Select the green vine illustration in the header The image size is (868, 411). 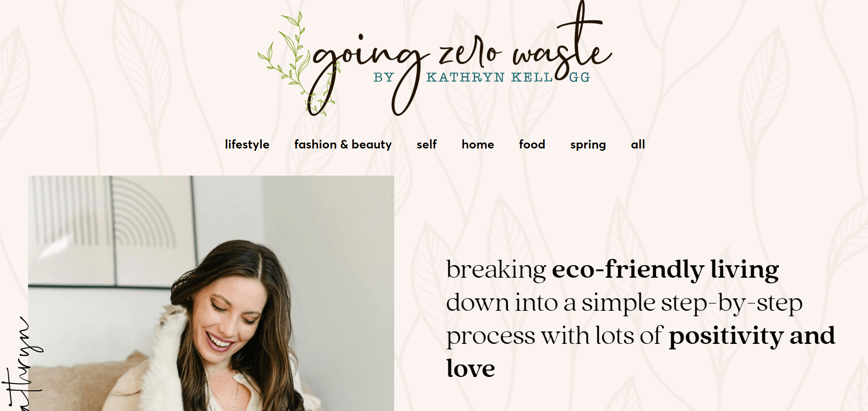[x=294, y=60]
